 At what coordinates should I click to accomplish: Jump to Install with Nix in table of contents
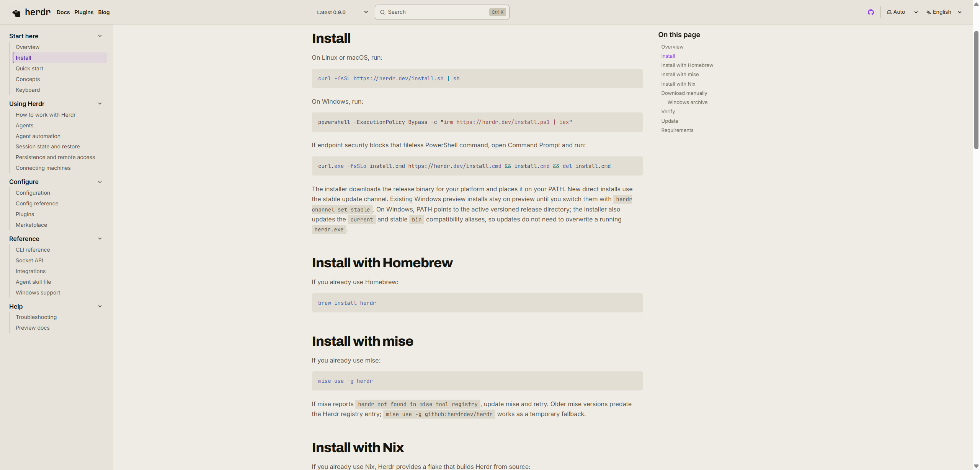(x=678, y=84)
